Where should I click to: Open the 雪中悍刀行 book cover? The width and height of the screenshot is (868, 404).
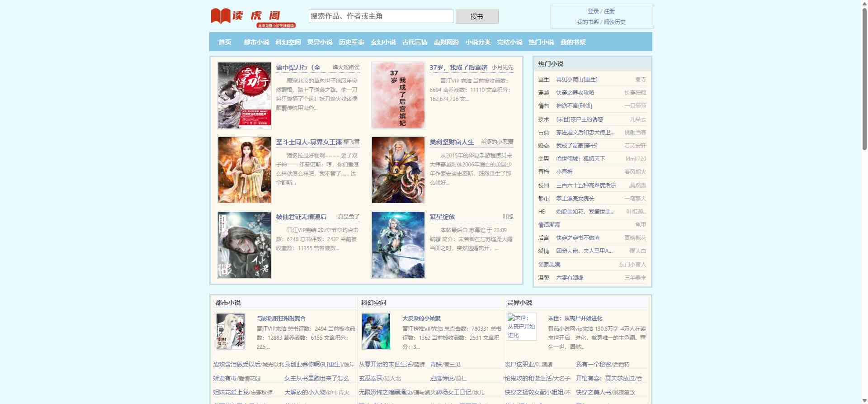click(x=245, y=95)
